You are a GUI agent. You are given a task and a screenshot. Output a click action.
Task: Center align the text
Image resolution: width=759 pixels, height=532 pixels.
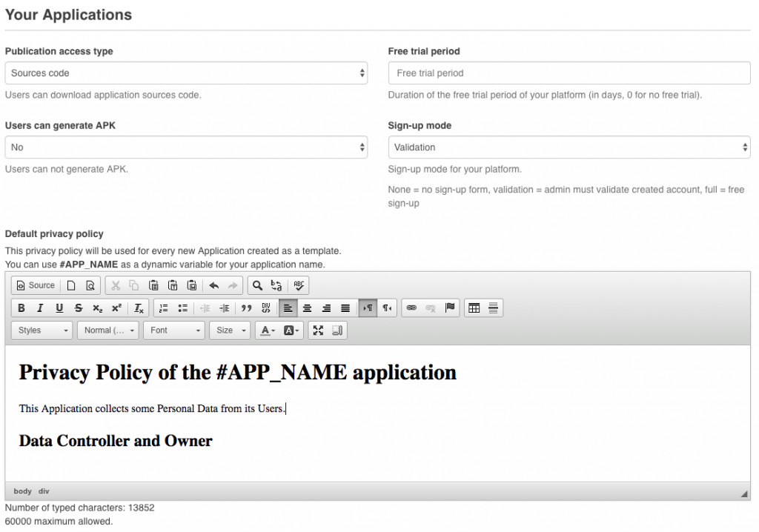307,308
